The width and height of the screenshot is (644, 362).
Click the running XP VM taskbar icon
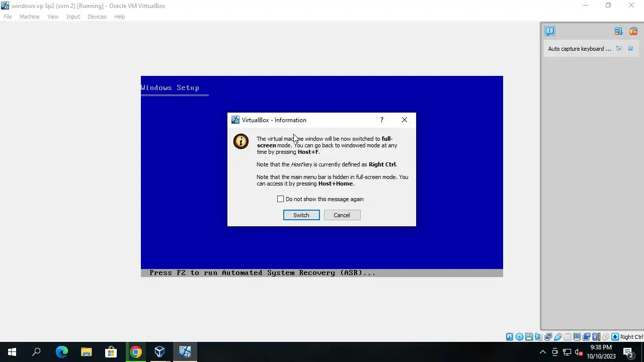coord(185,352)
